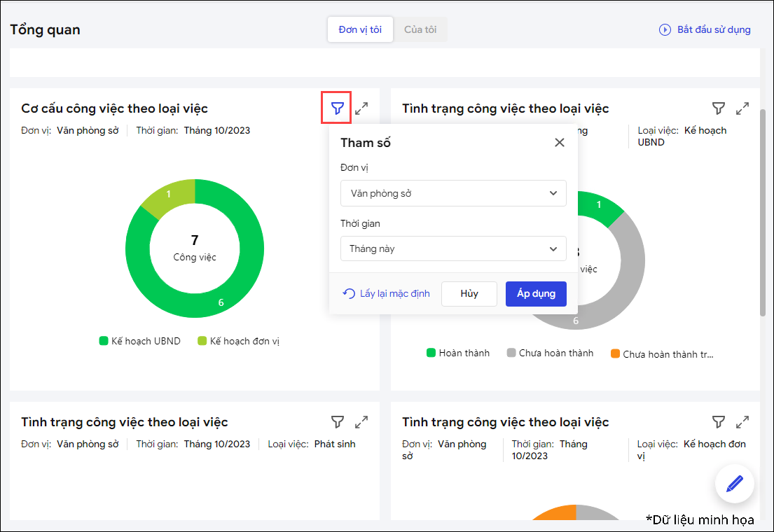Click the Tham số popup title
774x532 pixels.
pyautogui.click(x=365, y=143)
